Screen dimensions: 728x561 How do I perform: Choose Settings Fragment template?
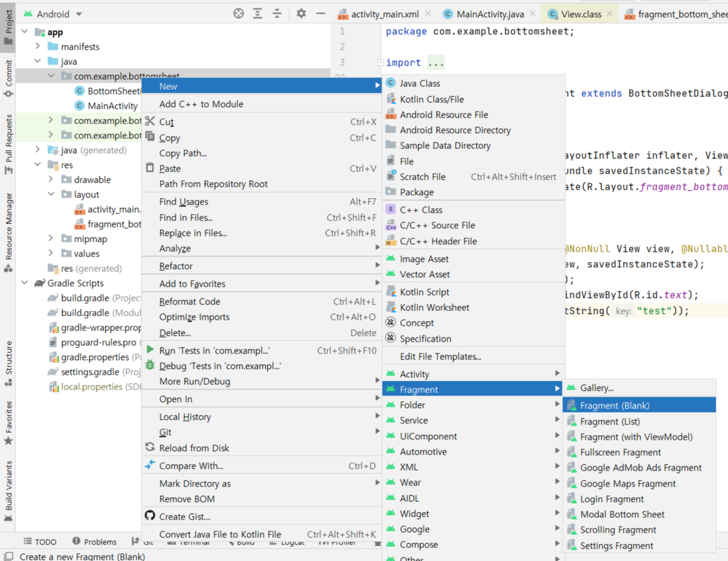(x=639, y=546)
